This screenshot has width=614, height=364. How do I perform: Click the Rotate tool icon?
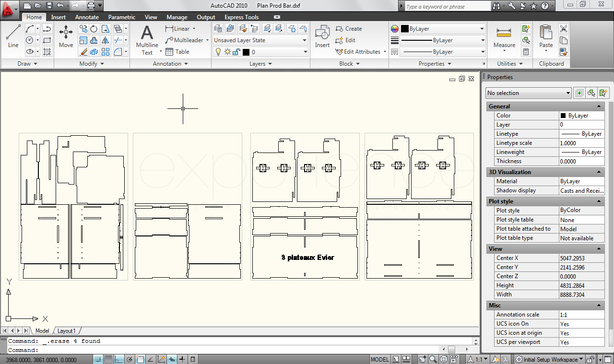tap(94, 29)
